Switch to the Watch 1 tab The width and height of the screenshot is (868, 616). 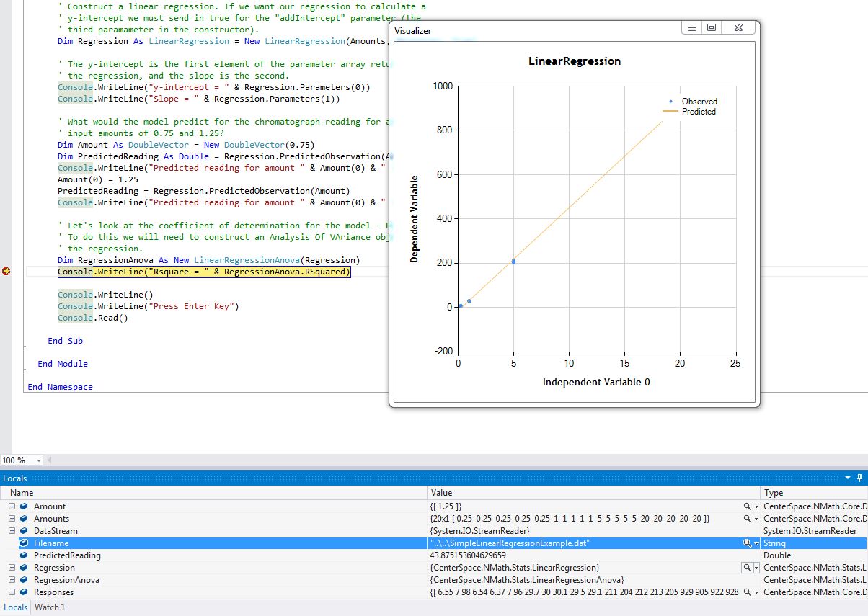click(x=48, y=607)
